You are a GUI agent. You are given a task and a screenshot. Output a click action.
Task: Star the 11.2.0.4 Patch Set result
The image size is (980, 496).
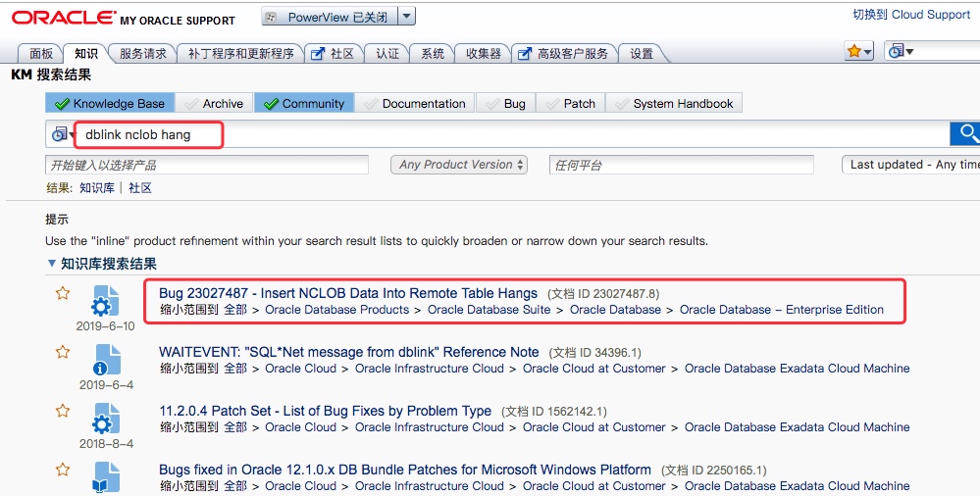point(63,411)
